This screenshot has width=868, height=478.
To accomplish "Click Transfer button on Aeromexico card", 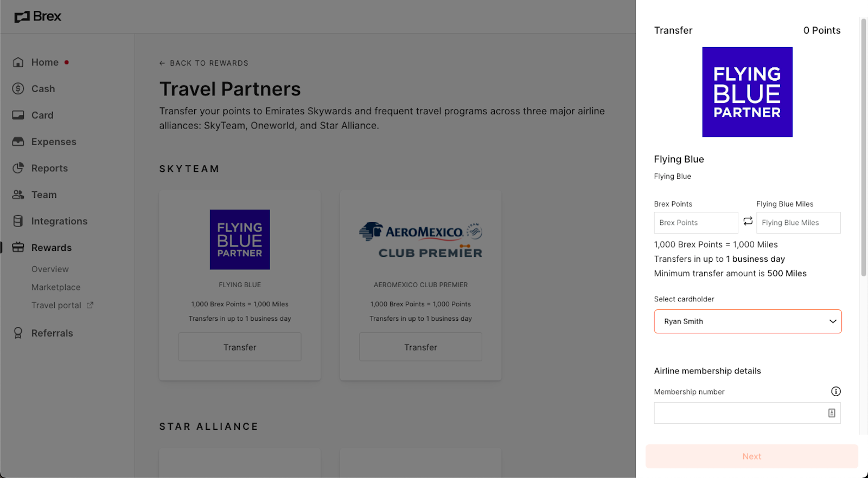I will pos(420,347).
